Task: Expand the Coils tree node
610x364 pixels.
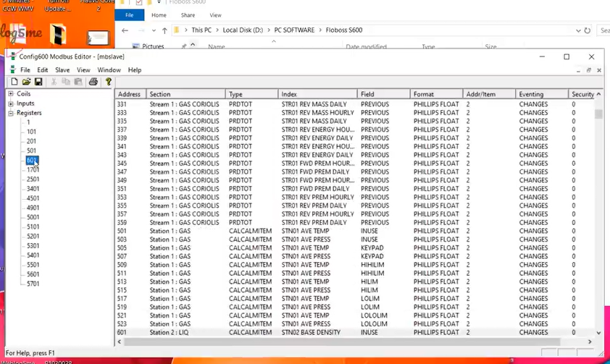Action: 11,94
